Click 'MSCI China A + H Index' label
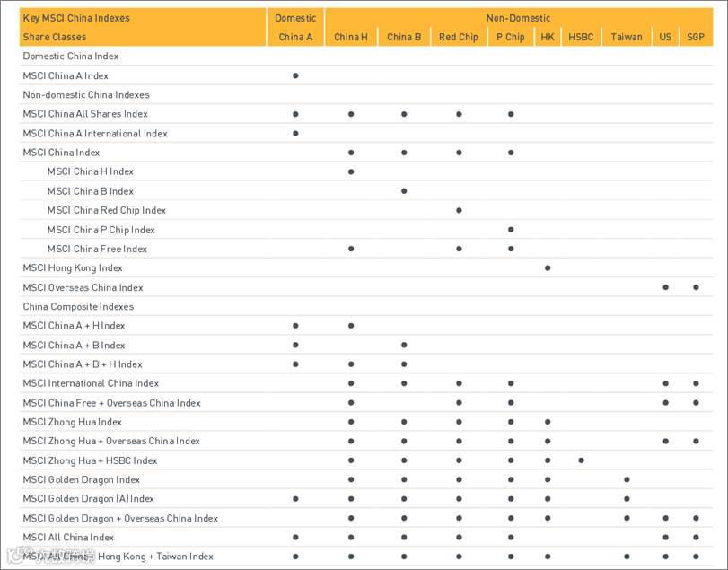Screen dimensions: 728x570 (x=74, y=326)
